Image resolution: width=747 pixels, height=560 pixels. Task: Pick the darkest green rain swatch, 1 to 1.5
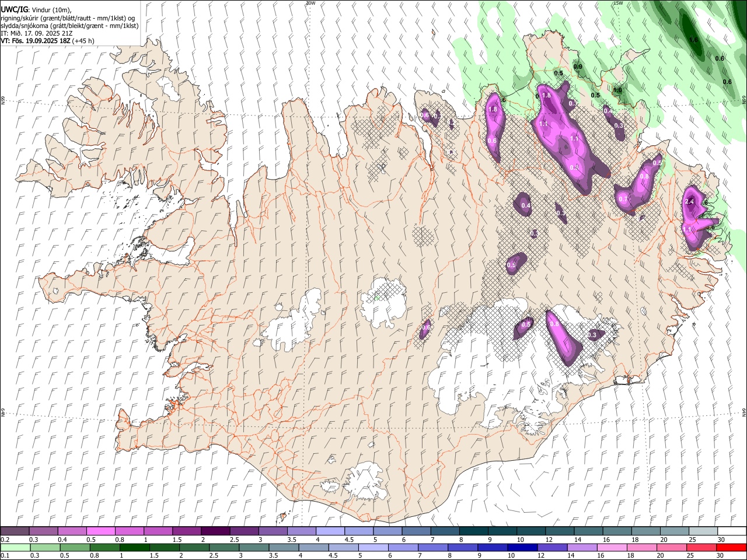[134, 548]
